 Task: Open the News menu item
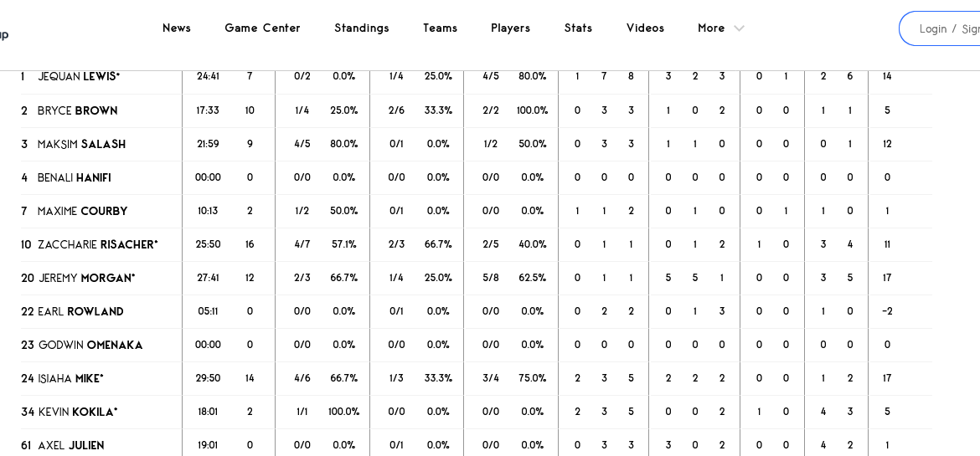[177, 28]
